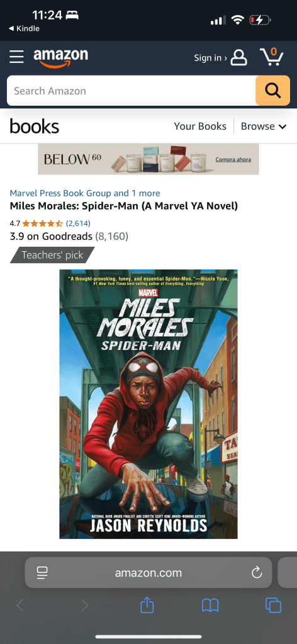Open the Safari tabs overview icon

pyautogui.click(x=273, y=606)
